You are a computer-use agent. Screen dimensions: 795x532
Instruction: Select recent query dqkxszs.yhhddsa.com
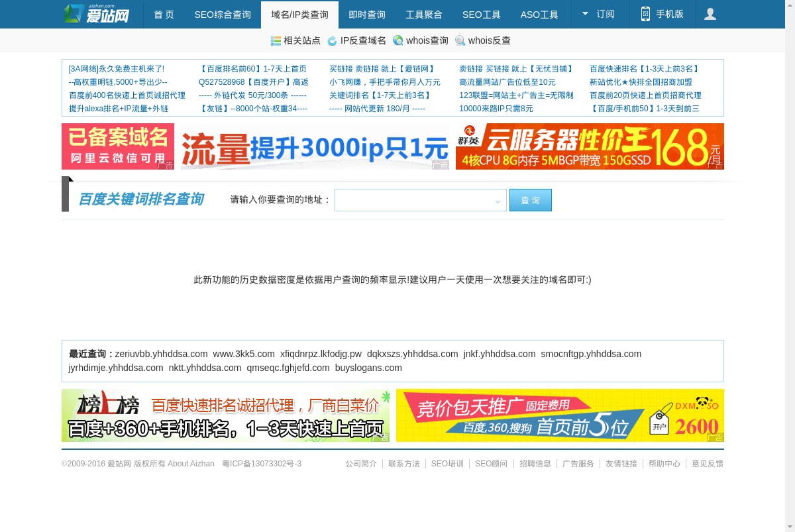coord(413,354)
